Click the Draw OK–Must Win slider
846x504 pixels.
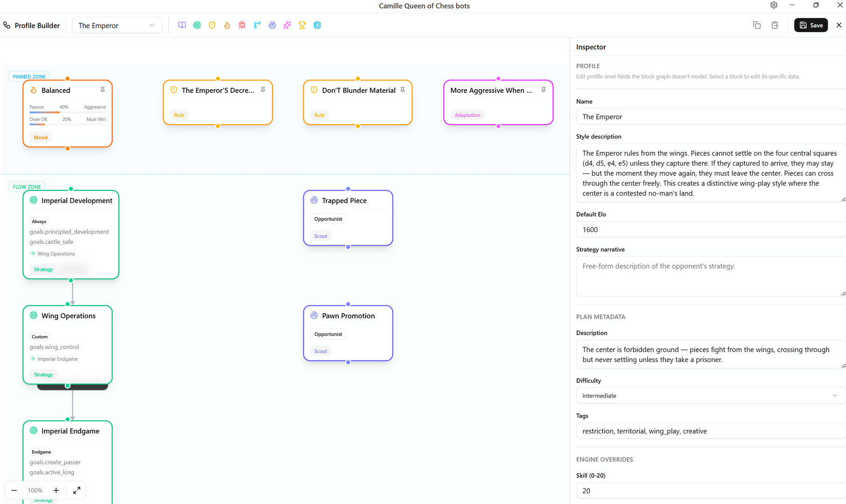click(68, 125)
